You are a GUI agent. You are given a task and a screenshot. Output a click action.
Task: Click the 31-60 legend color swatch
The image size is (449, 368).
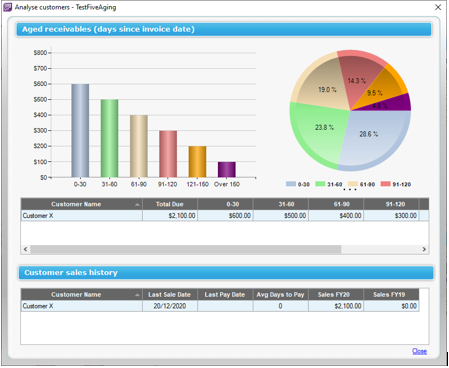click(x=320, y=184)
